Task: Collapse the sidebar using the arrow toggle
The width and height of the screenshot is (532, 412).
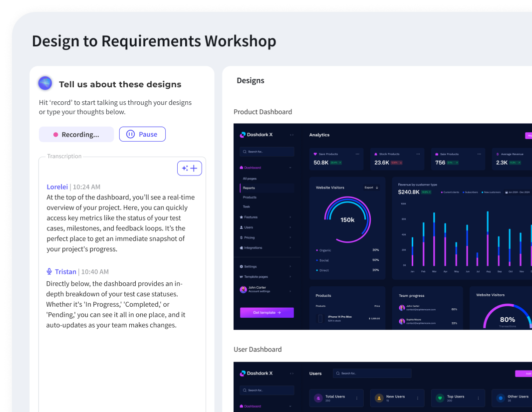Action: [290, 135]
